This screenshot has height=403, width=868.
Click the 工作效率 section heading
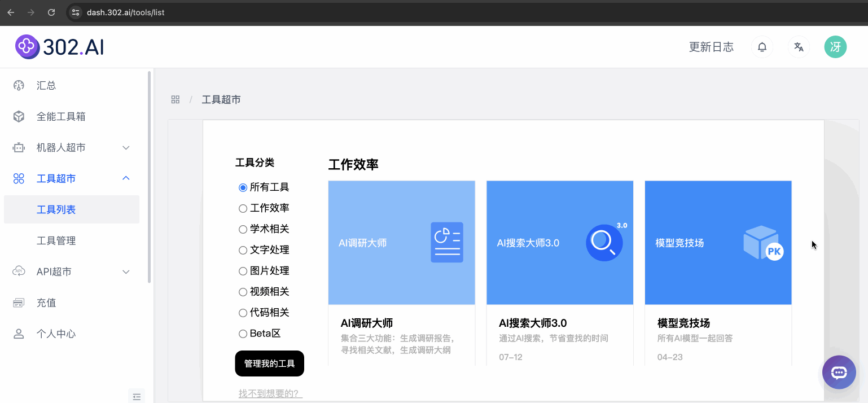353,165
